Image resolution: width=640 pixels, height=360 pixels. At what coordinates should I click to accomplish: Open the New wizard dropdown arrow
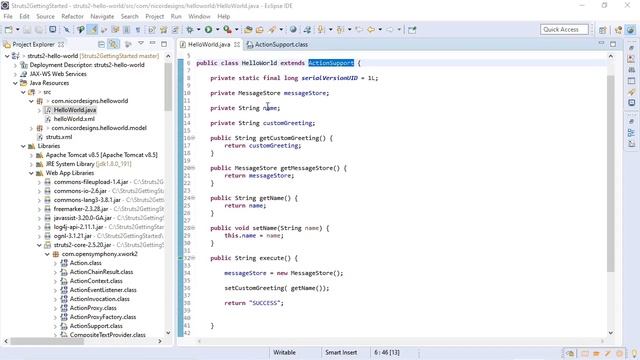point(18,29)
